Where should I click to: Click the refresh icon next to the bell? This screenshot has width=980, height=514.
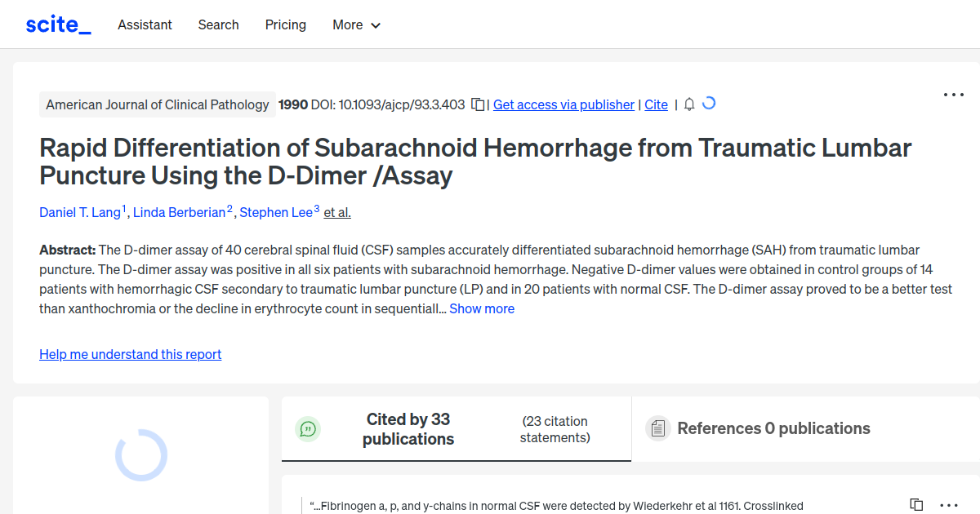click(x=709, y=104)
